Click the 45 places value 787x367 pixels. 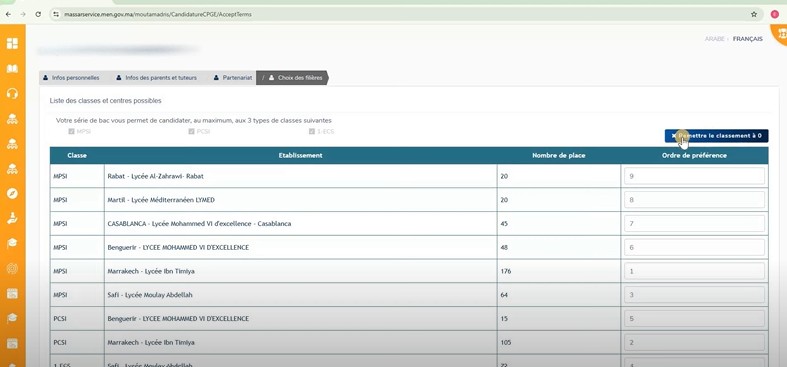(x=504, y=223)
